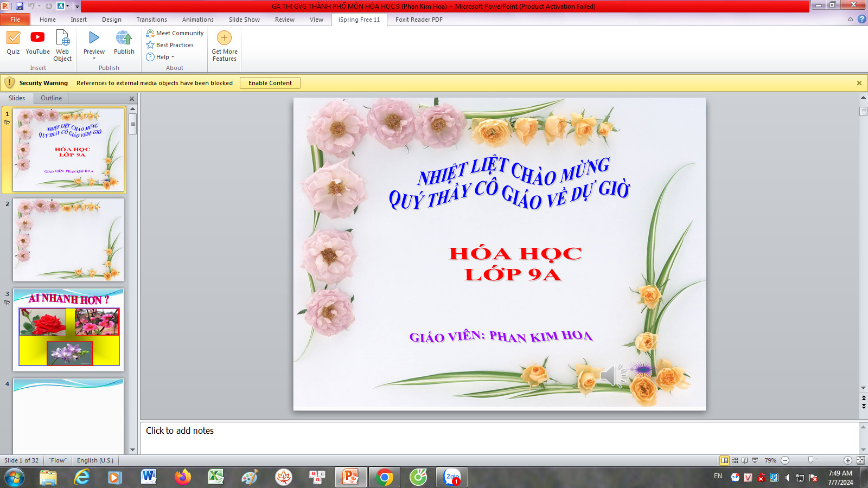
Task: Switch to Slide Sorter view
Action: (x=735, y=460)
